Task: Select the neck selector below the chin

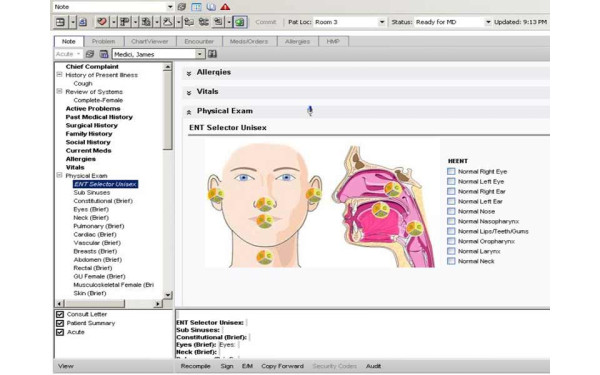Action: [x=264, y=257]
